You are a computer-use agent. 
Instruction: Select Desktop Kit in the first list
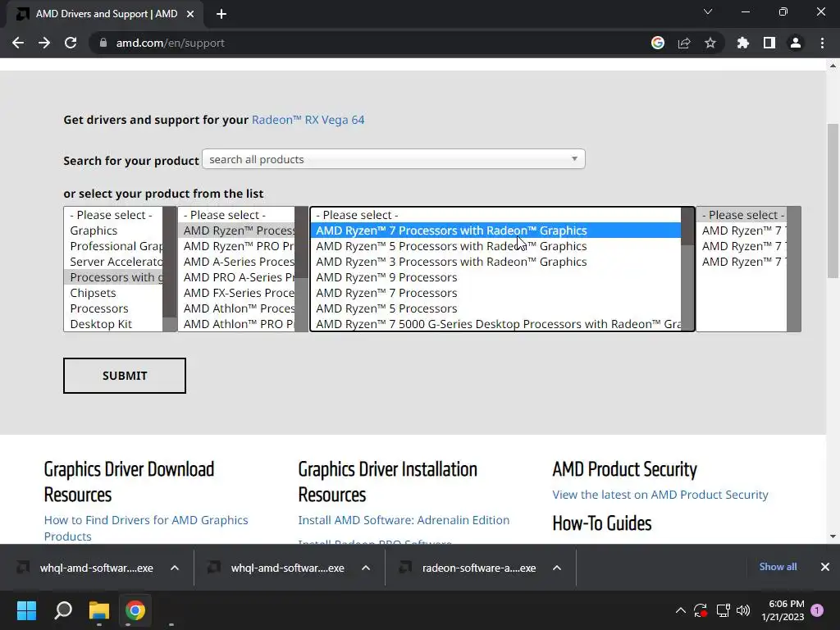(x=113, y=323)
